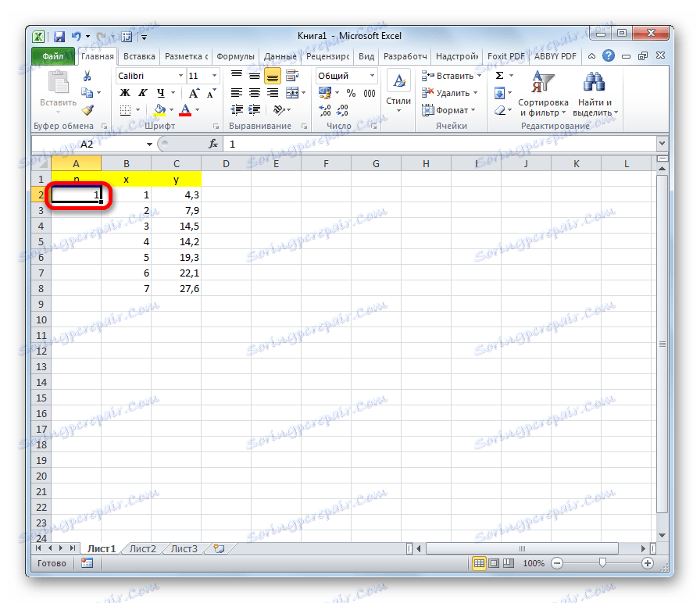Toggle Underline Ч formatting
Viewport: 700px width, 603px height.
point(161,93)
